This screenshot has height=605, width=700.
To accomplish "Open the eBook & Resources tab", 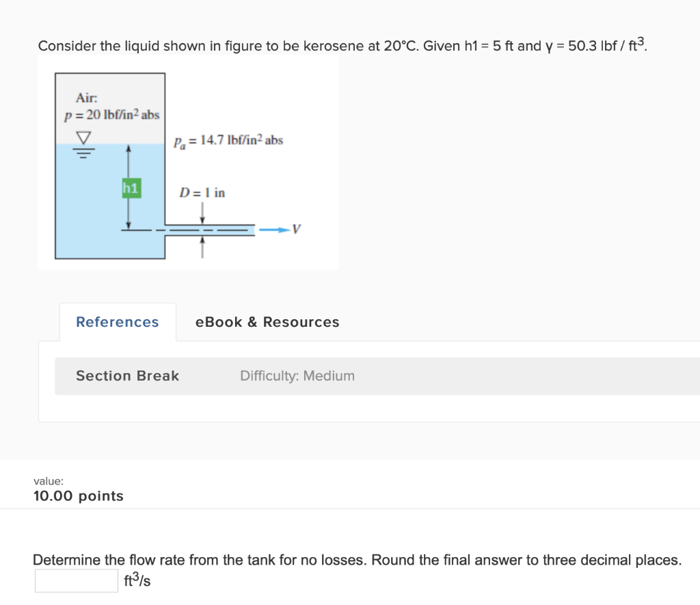I will pos(267,321).
